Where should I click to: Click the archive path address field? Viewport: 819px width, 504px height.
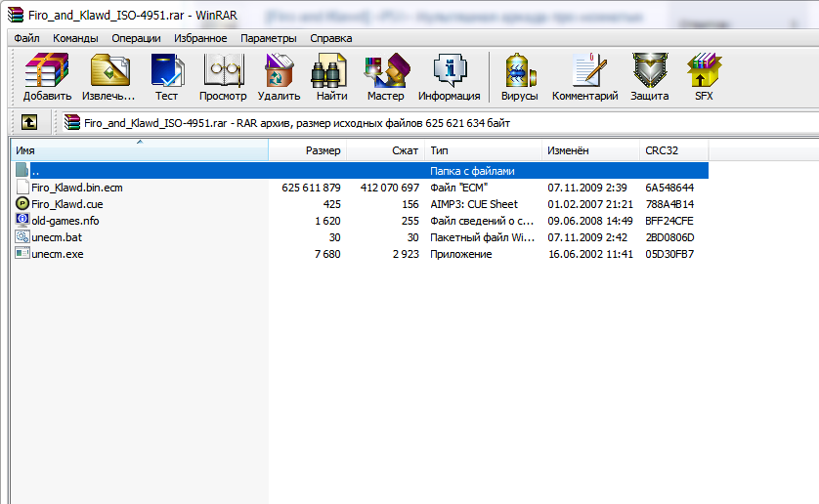pyautogui.click(x=439, y=123)
